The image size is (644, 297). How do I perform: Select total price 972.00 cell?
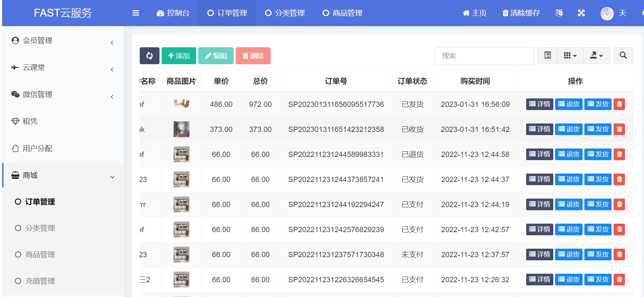[x=260, y=104]
